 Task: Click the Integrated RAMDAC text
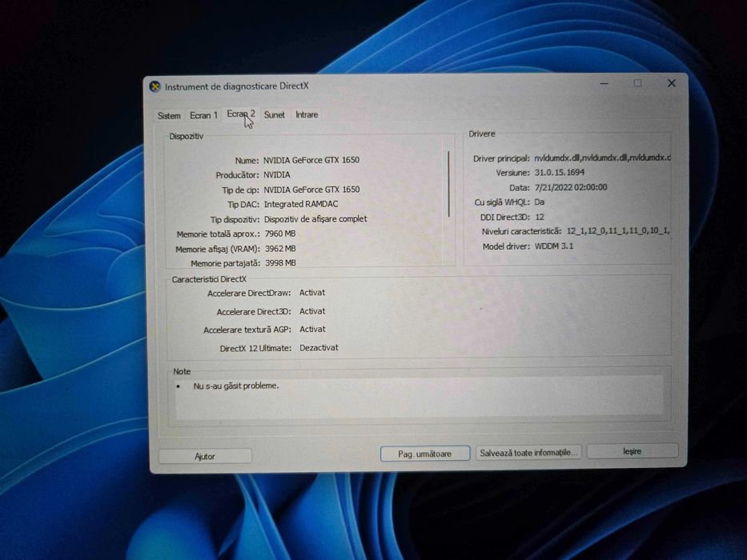point(301,204)
